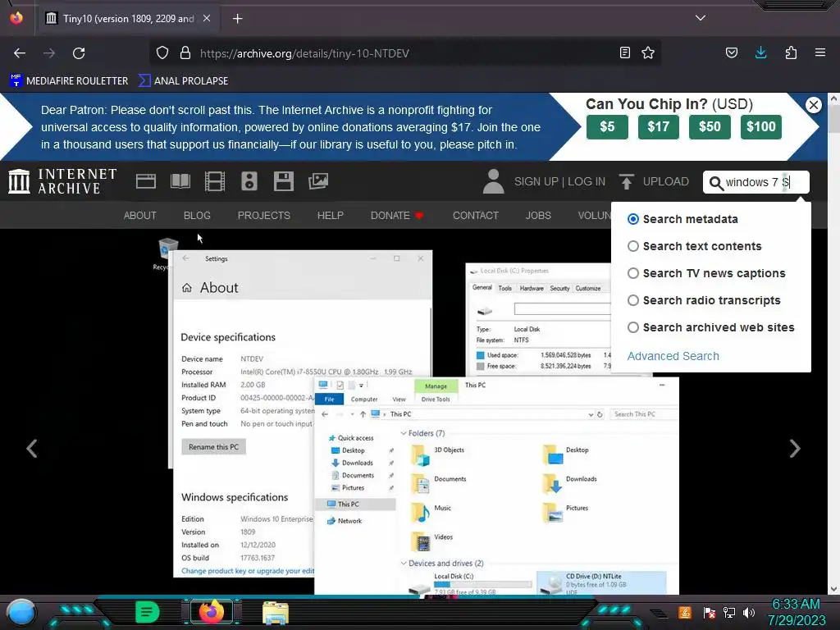This screenshot has width=840, height=630.
Task: Click the upload arrow icon
Action: (626, 181)
